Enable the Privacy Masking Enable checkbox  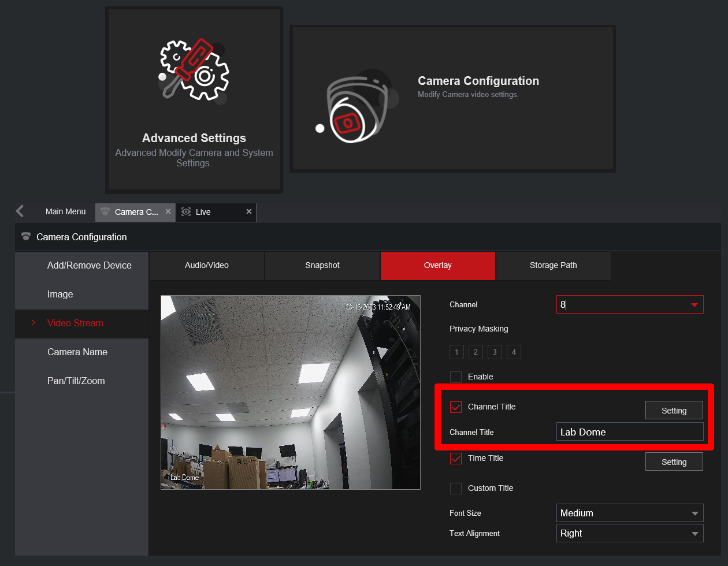(456, 377)
